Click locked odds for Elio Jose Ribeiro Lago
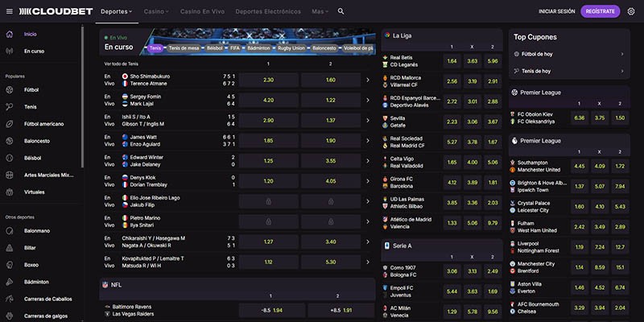 pyautogui.click(x=268, y=201)
